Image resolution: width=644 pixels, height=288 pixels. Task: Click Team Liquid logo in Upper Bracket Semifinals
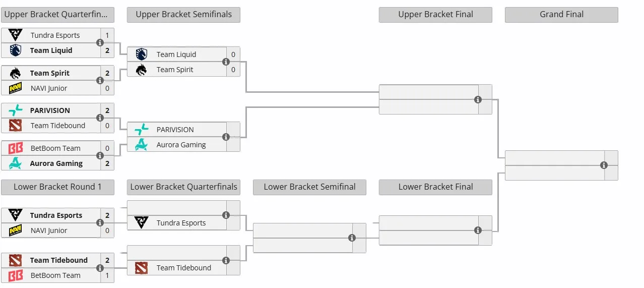(142, 54)
